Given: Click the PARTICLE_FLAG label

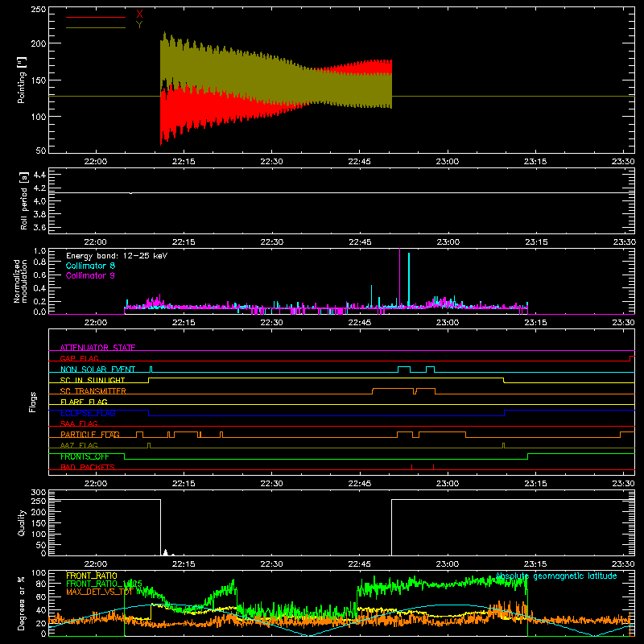Looking at the screenshot, I should pos(90,435).
